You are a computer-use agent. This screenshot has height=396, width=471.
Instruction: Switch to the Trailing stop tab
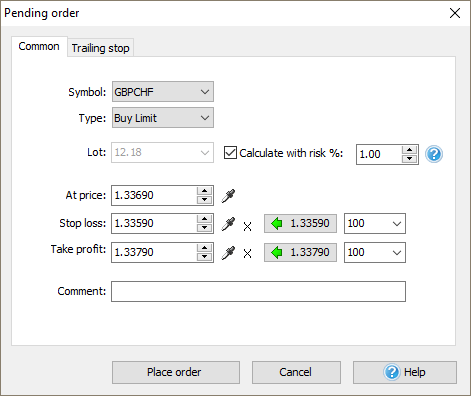[100, 48]
